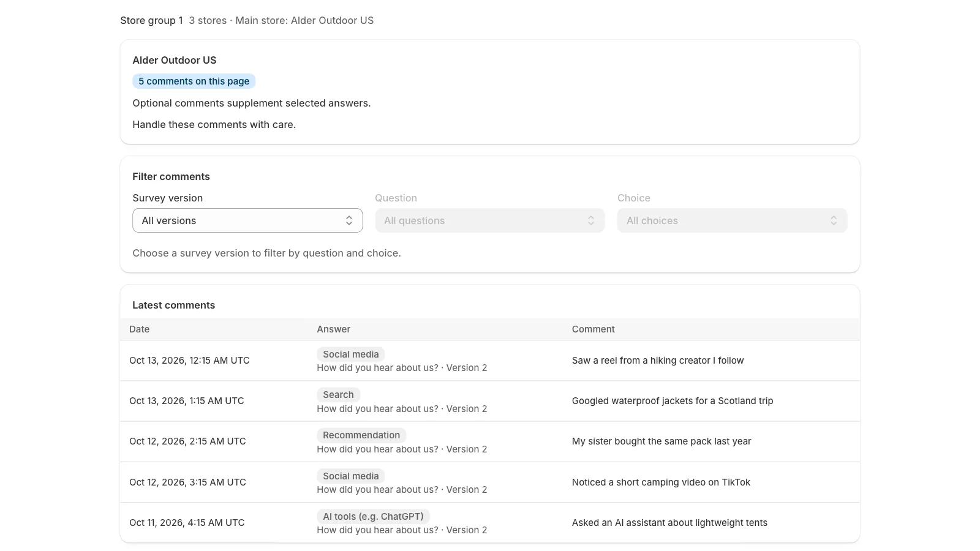Open the All questions dropdown
The width and height of the screenshot is (980, 551).
pos(489,220)
